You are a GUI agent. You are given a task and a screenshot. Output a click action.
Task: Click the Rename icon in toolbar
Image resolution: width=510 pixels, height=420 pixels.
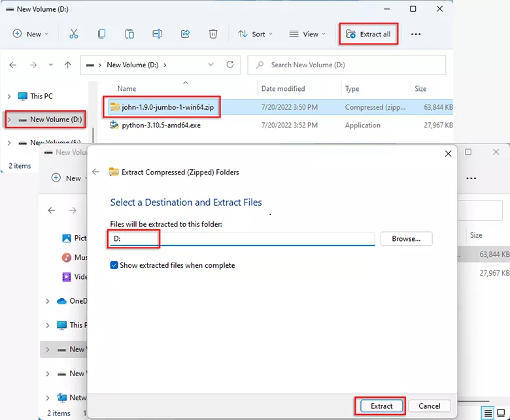pos(158,34)
